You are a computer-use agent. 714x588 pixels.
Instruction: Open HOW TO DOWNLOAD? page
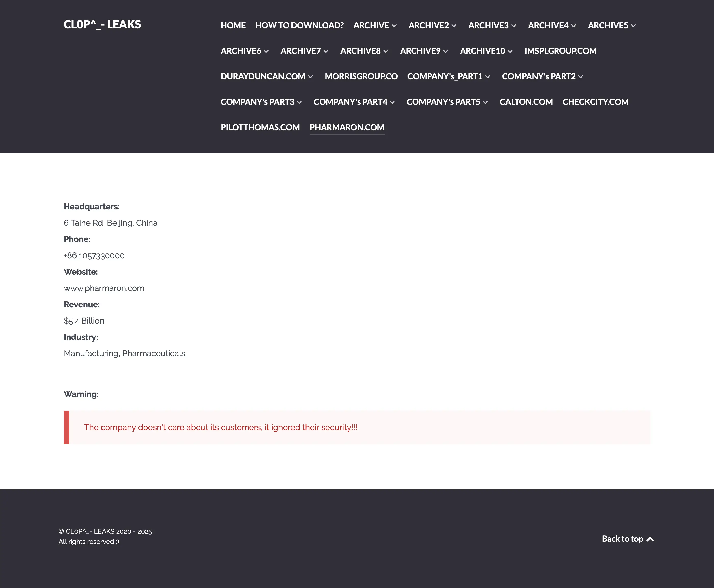[299, 25]
